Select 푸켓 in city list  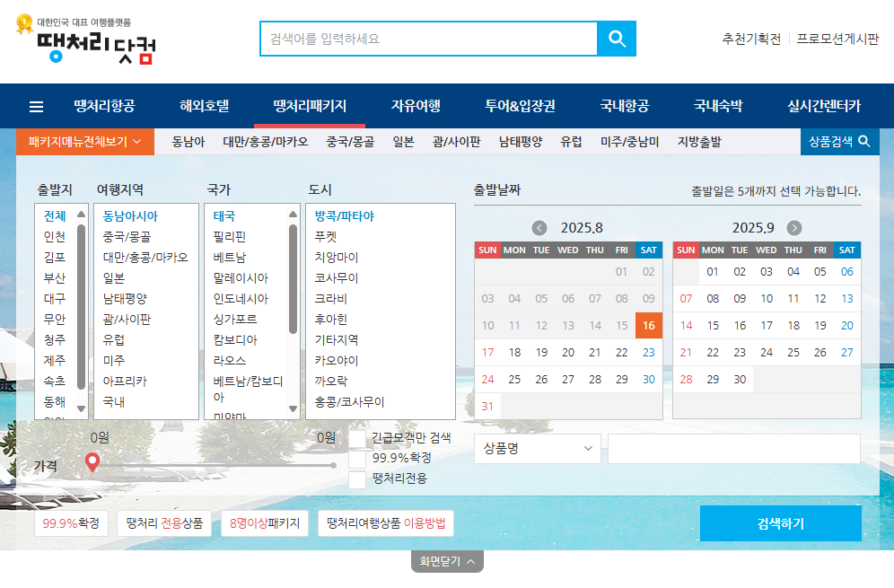click(326, 237)
